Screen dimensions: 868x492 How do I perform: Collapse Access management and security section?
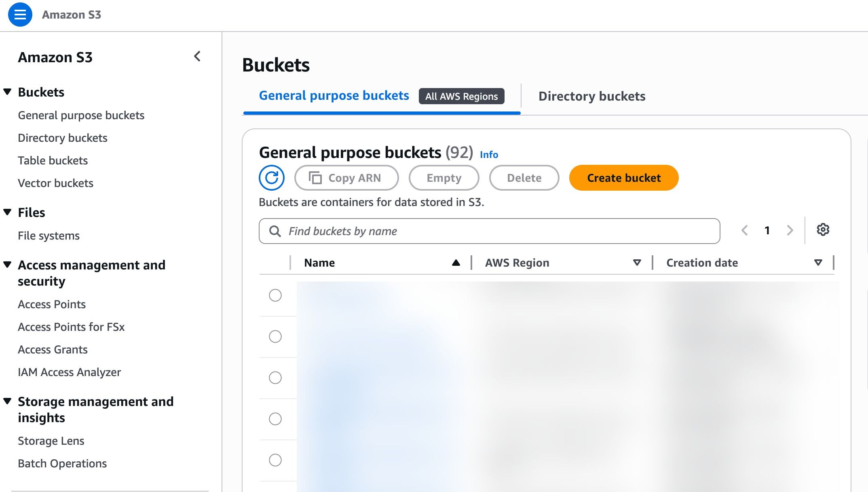[7, 265]
